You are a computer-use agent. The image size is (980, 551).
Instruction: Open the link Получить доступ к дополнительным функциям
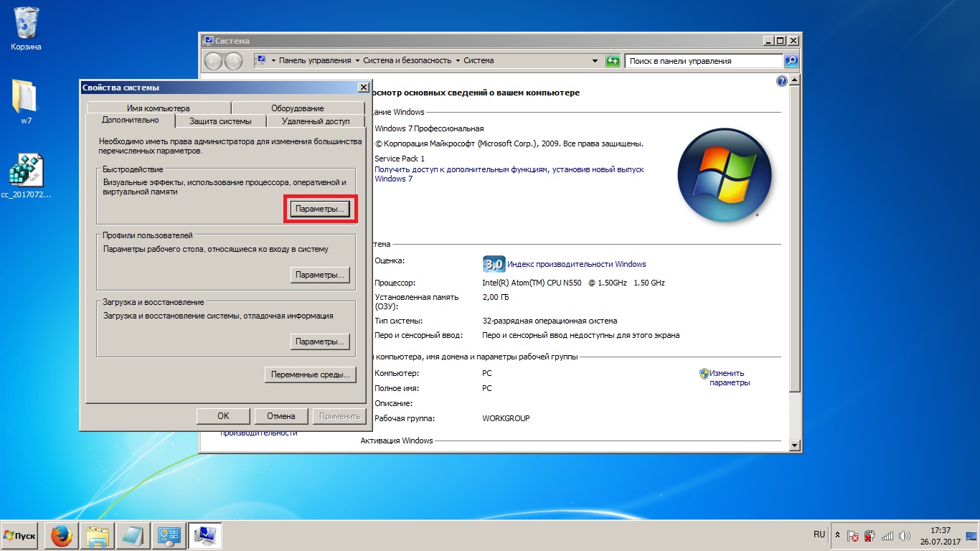[x=509, y=174]
